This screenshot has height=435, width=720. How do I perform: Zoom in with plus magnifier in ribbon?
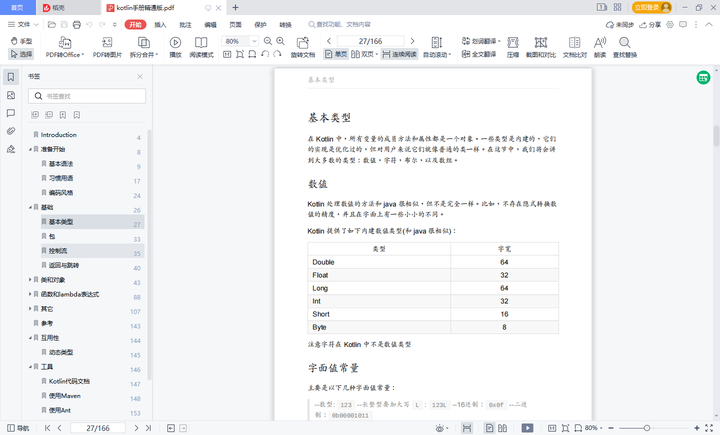pyautogui.click(x=281, y=41)
